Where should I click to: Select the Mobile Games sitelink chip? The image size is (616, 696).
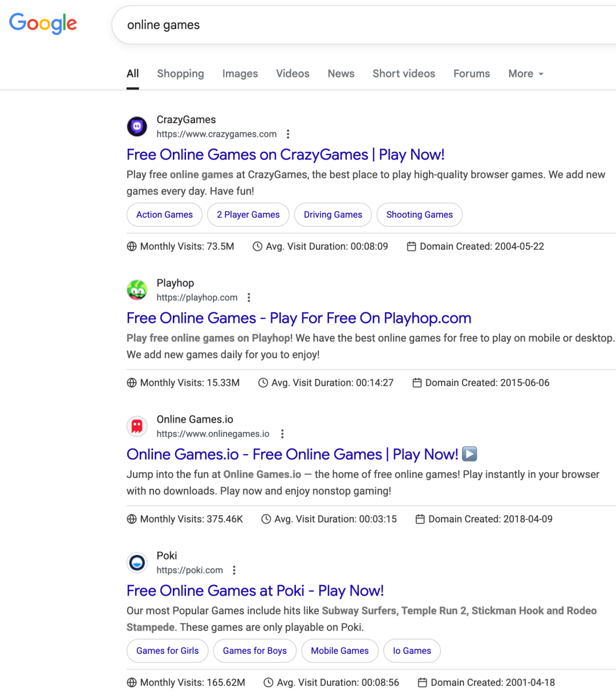click(340, 651)
